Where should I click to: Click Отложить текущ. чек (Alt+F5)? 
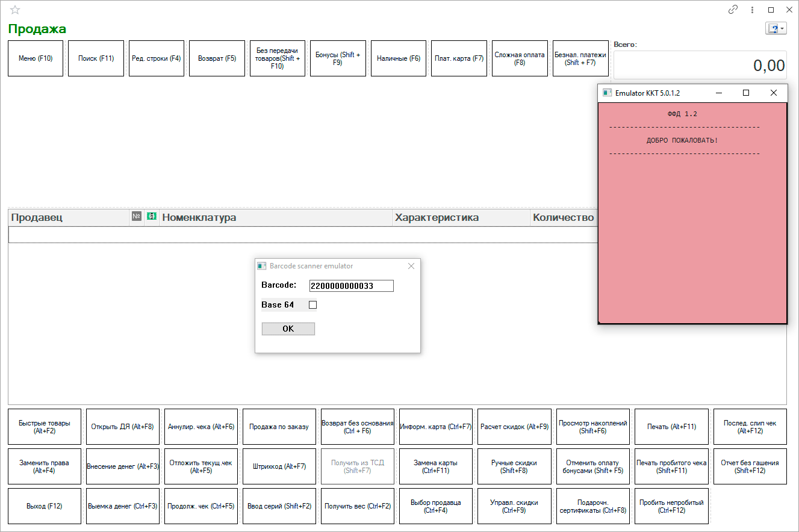tap(201, 466)
